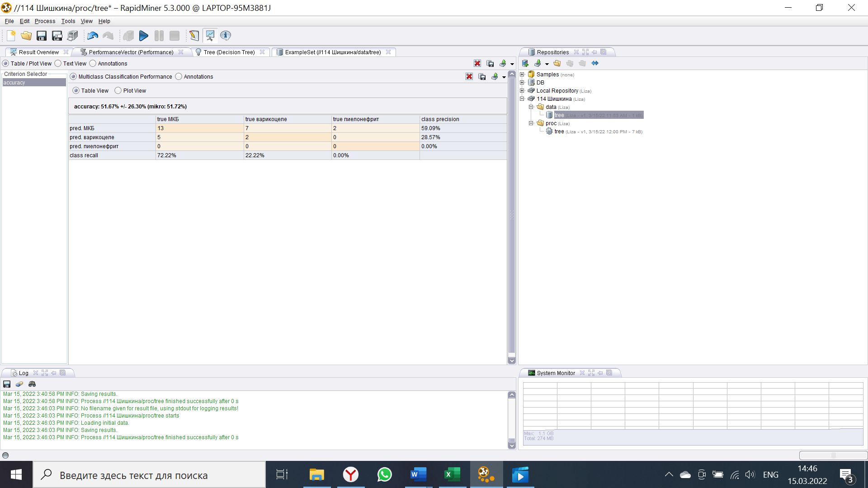The image size is (868, 488).
Task: Collapse the proc folder node
Action: (531, 123)
